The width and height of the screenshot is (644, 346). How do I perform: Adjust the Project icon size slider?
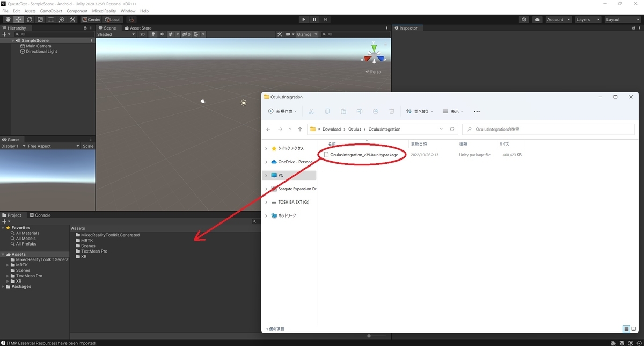coord(369,336)
